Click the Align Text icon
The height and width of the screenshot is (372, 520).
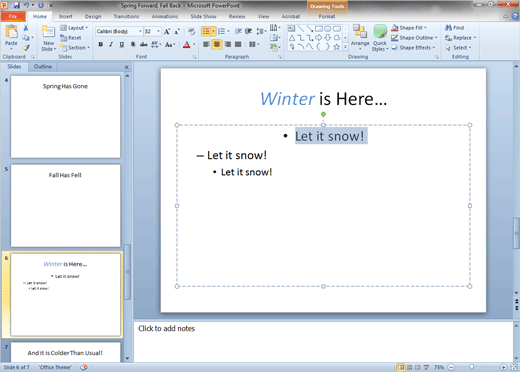275,38
